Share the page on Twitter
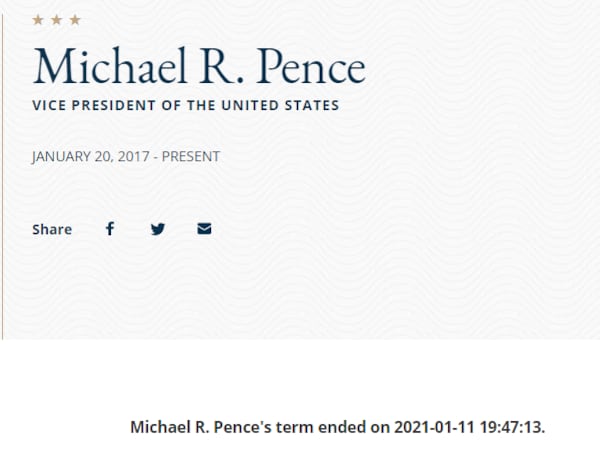The width and height of the screenshot is (600, 470). coord(157,229)
